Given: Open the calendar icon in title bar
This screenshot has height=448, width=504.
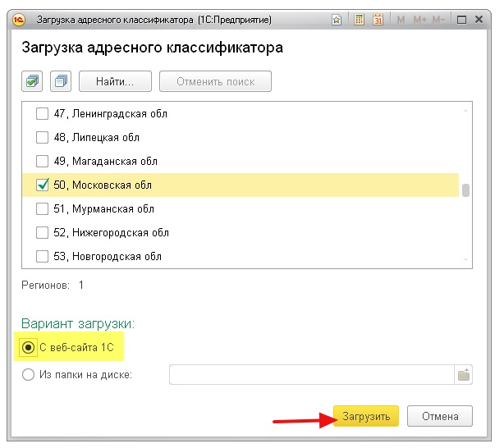Looking at the screenshot, I should click(378, 20).
